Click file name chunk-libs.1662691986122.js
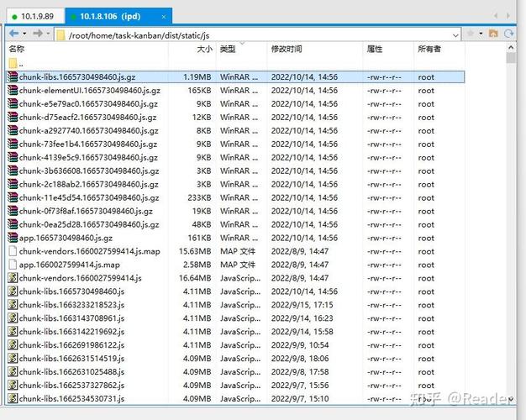The image size is (526, 420). click(x=71, y=345)
